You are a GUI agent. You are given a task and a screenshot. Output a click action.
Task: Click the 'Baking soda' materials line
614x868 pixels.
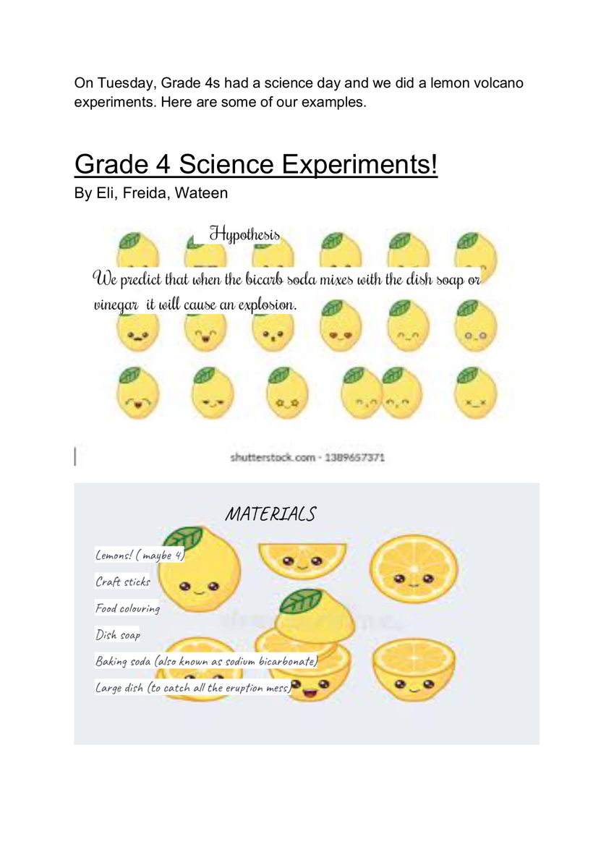pos(207,661)
